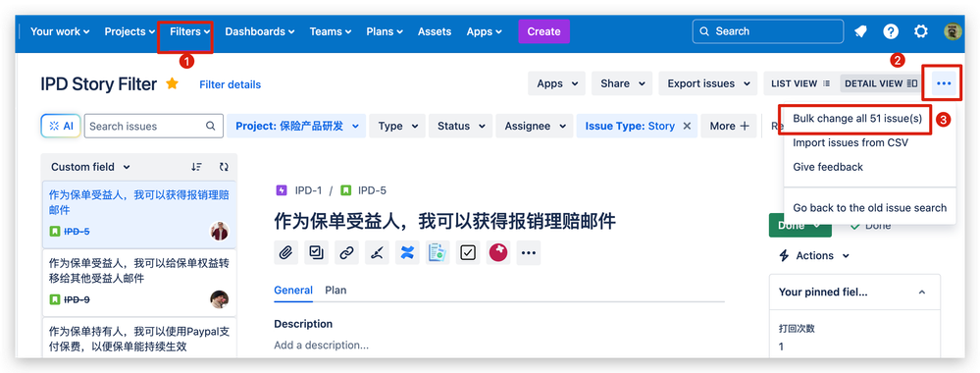Click the checklist checkbox icon in the issue toolbar

click(468, 253)
